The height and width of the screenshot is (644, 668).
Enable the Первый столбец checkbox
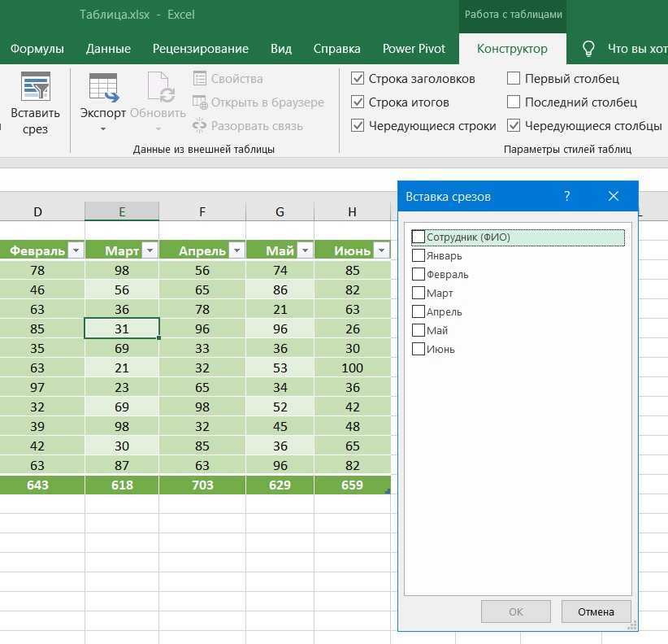pos(514,79)
